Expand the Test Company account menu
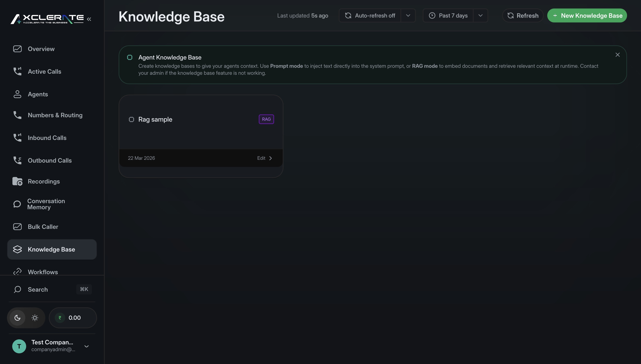 [87, 346]
